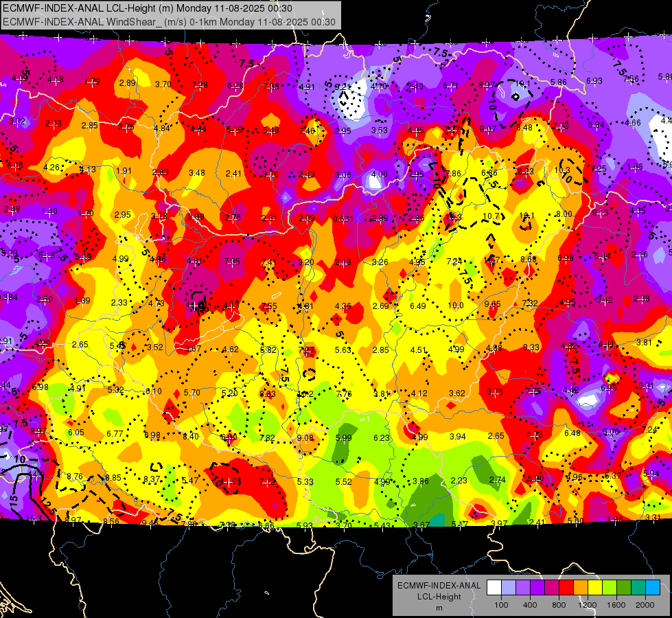
Task: Click the 2000 legend tick label
Action: (x=645, y=605)
